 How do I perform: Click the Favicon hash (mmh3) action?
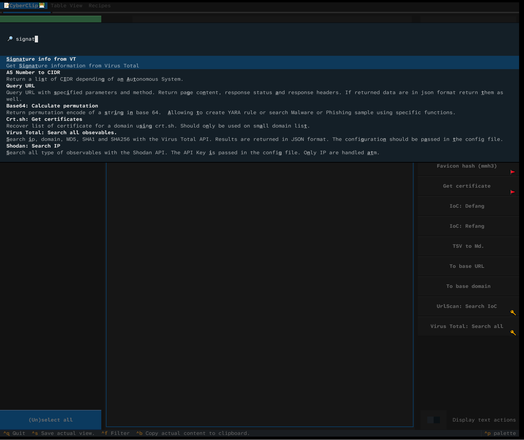click(467, 166)
